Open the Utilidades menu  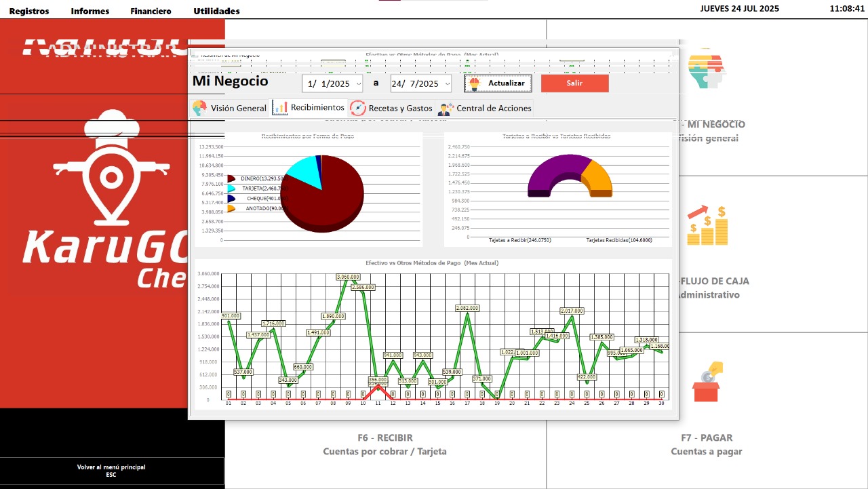coord(216,11)
